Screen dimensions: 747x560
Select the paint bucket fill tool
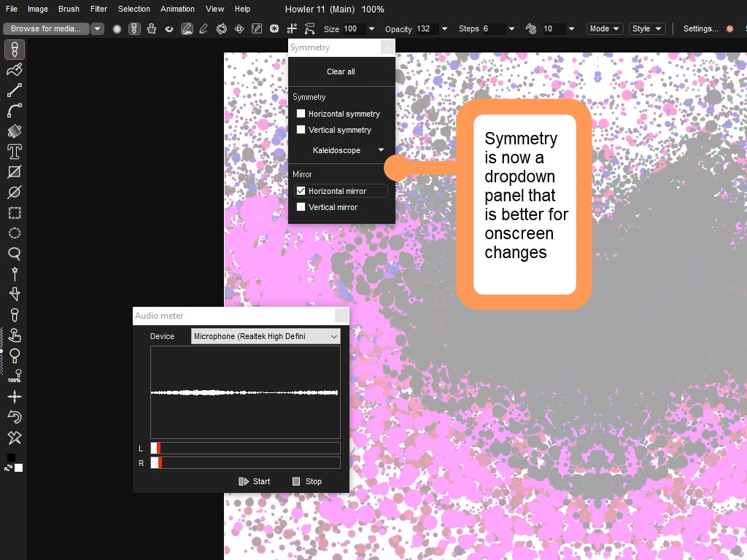coord(14,131)
